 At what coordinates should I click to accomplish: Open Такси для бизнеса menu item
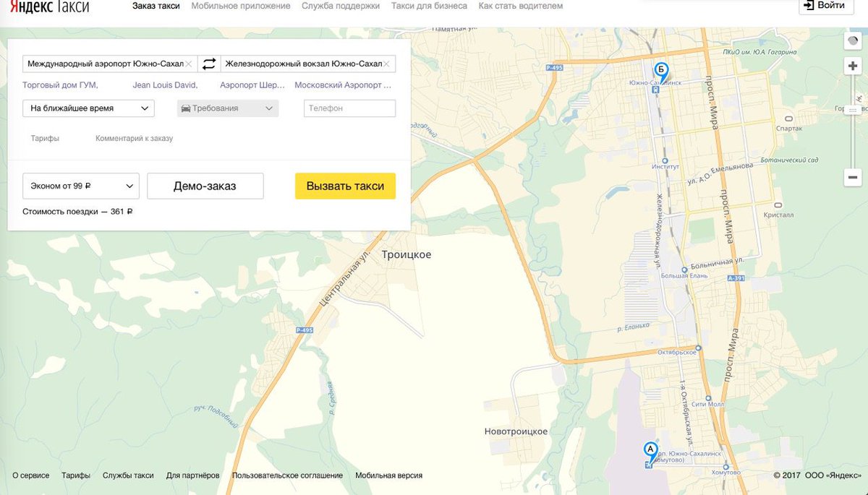click(x=429, y=6)
